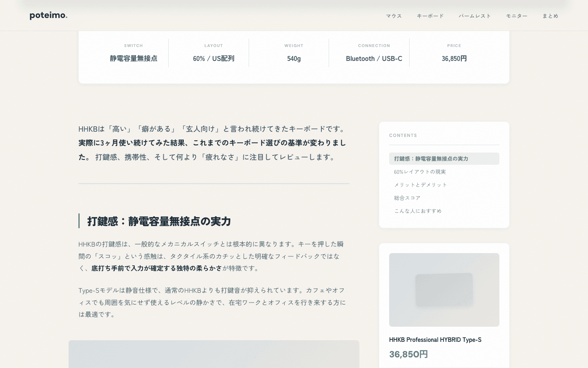The width and height of the screenshot is (588, 368).
Task: Click the article image below the Type-S paragraph
Action: point(214,354)
